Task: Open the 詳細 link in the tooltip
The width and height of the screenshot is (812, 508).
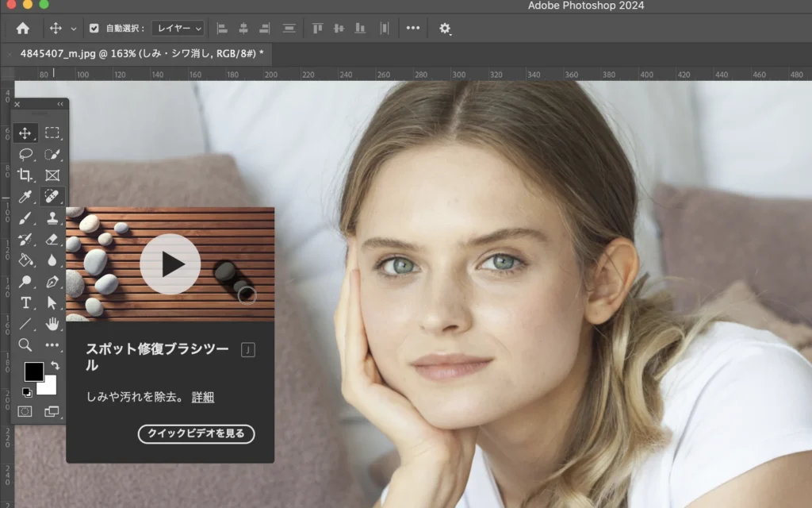Action: tap(203, 397)
